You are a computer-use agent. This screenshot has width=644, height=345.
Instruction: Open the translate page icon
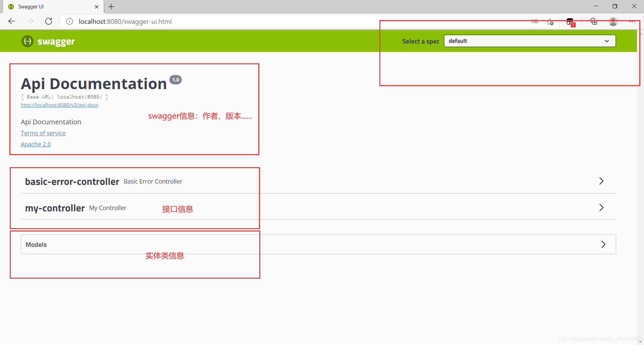(x=535, y=21)
